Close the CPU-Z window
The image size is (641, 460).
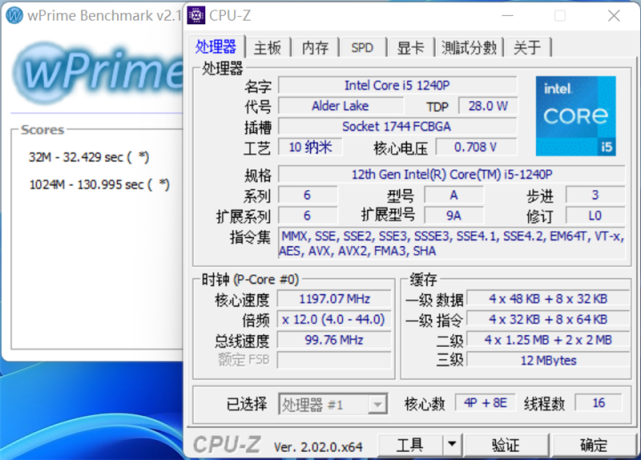[x=614, y=16]
